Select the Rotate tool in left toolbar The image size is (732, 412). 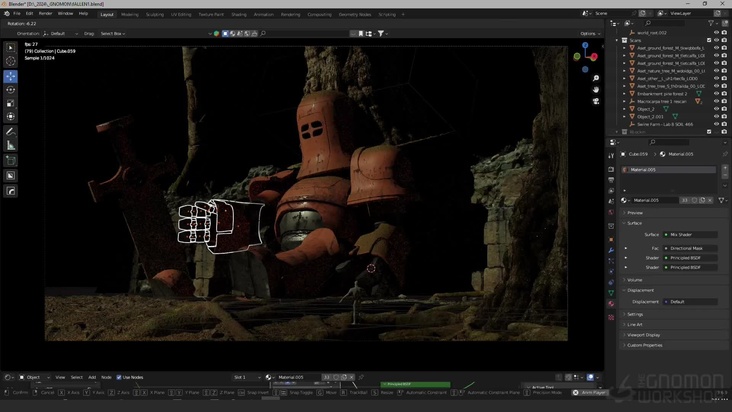[x=11, y=90]
